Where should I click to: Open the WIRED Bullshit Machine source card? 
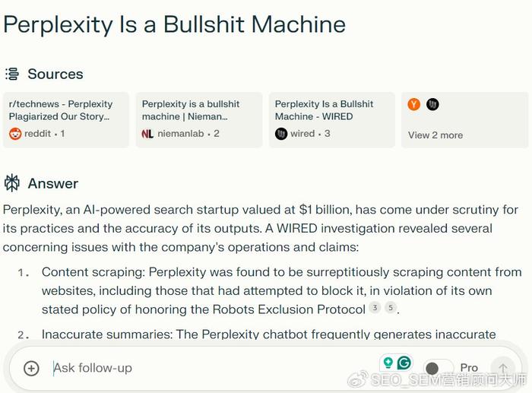click(x=332, y=120)
